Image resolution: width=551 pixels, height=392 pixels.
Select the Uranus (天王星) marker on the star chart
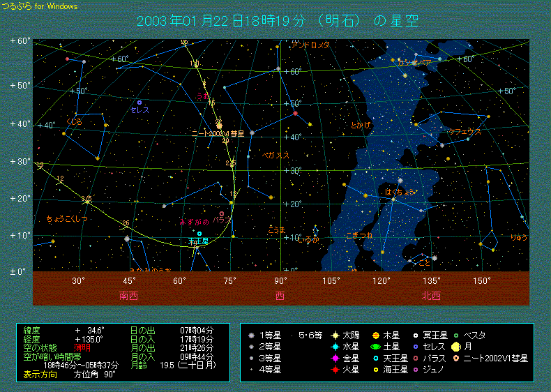click(x=199, y=234)
